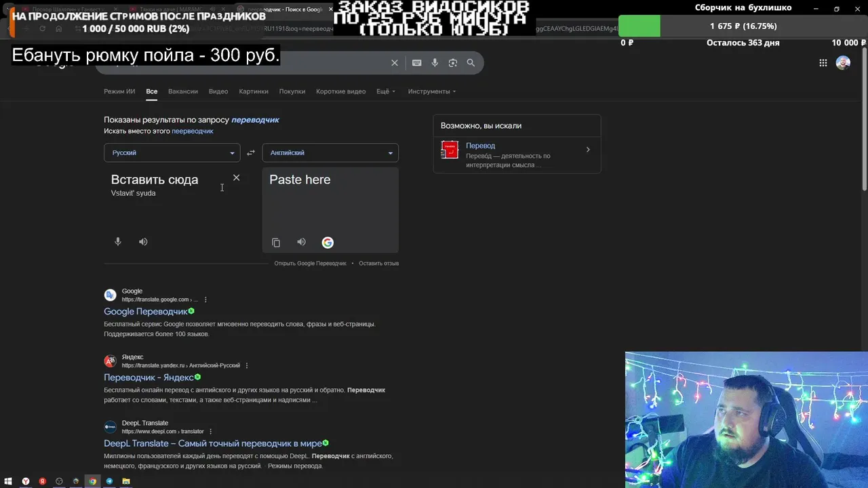The width and height of the screenshot is (868, 488).
Task: Click into the Google search input field
Action: pyautogui.click(x=244, y=62)
